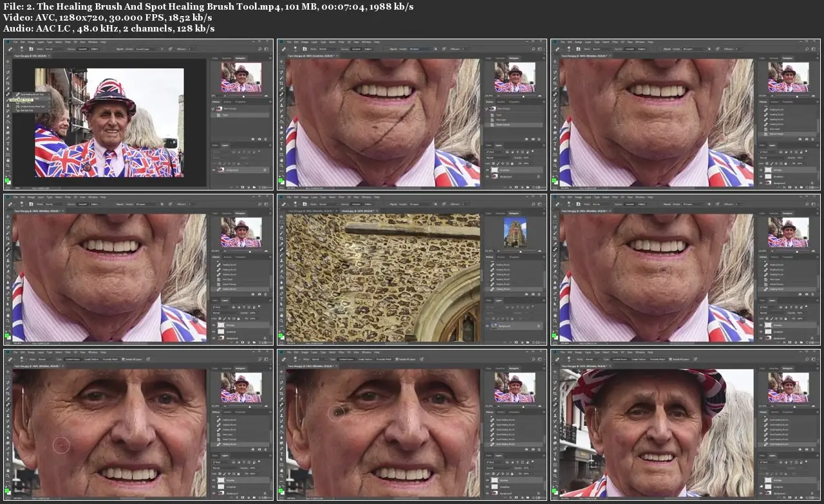Click the Navigator preview thumbnail in the tool-flyout frame
This screenshot has height=504, width=824.
(x=241, y=77)
